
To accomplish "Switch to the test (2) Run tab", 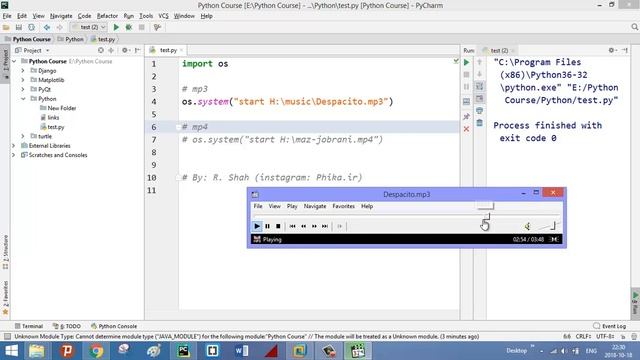I will click(498, 51).
